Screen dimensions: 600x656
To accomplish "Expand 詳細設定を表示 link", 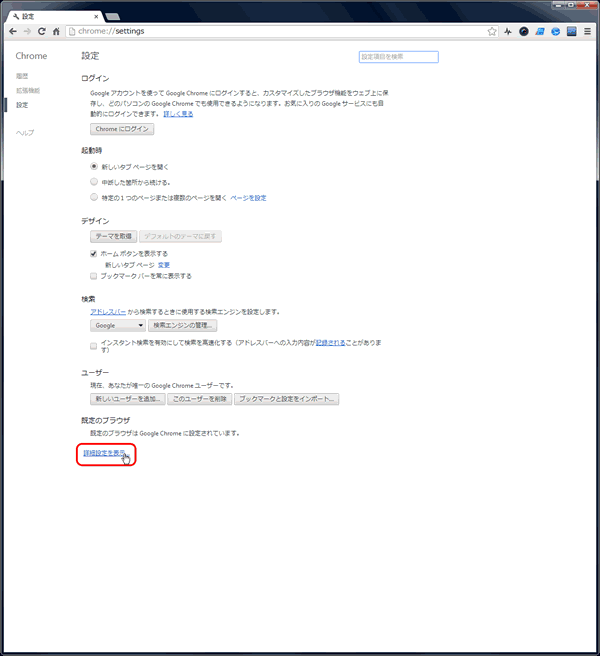I will [105, 453].
